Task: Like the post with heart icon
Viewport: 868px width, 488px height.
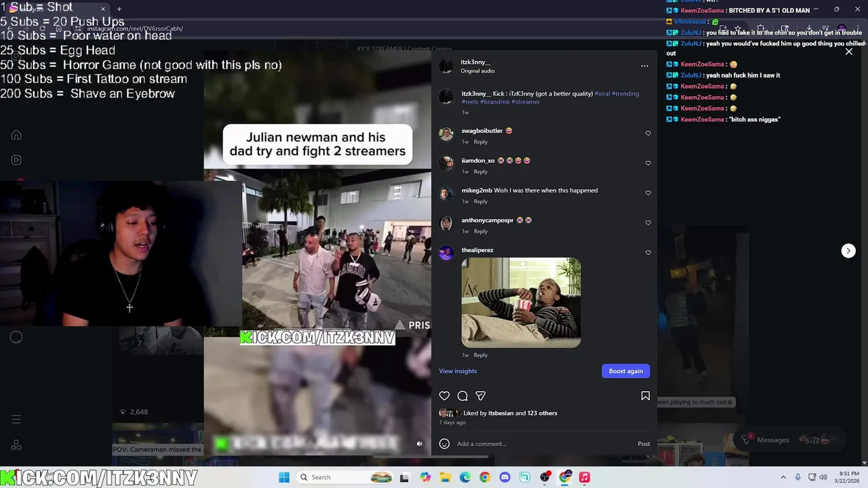Action: (x=444, y=396)
